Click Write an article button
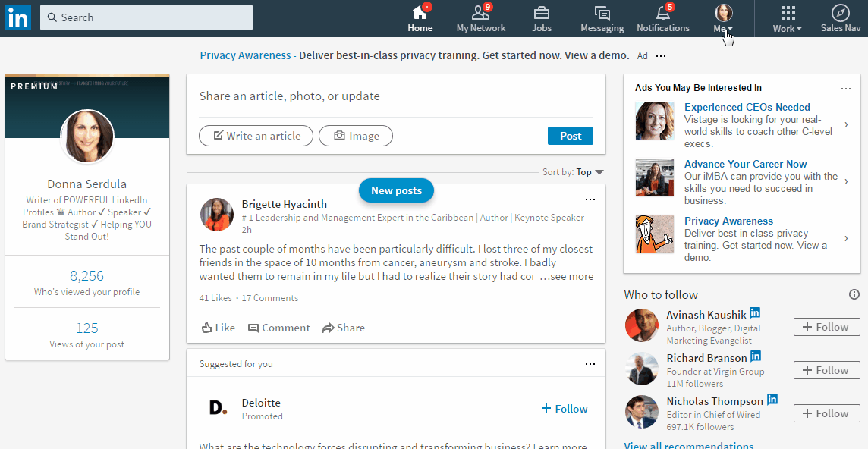 [256, 136]
